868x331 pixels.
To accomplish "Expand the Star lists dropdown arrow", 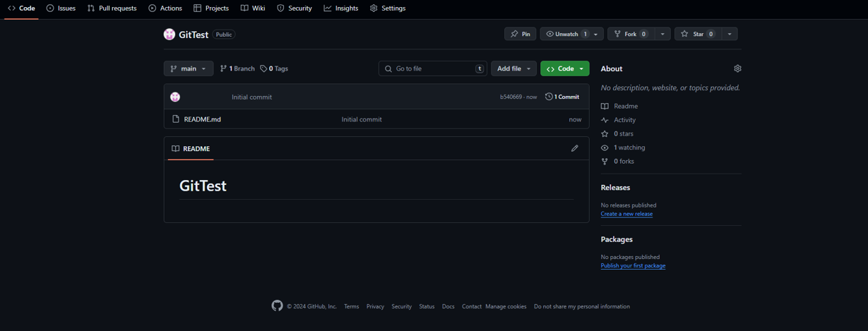I will click(x=730, y=34).
